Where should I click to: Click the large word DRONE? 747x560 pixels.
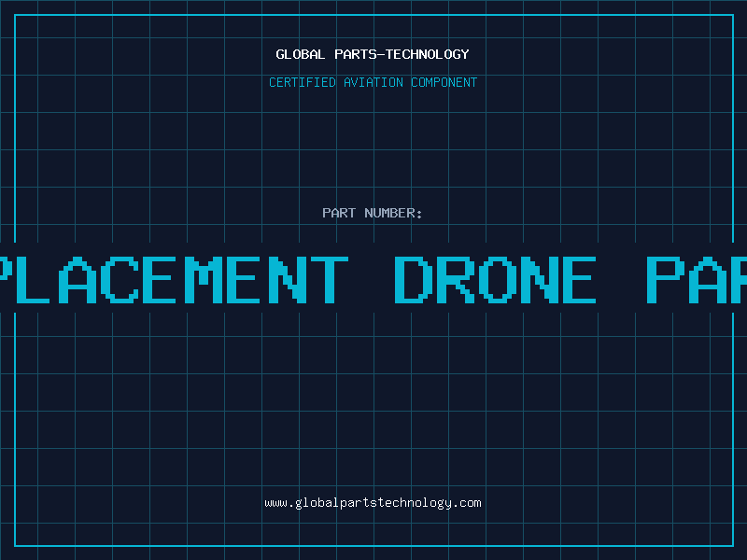coord(496,280)
